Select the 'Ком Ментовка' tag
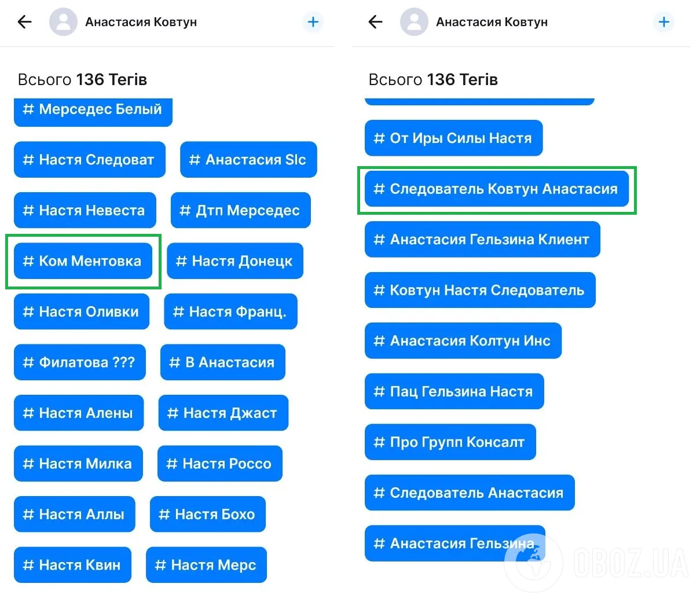The height and width of the screenshot is (602, 700). (x=83, y=261)
